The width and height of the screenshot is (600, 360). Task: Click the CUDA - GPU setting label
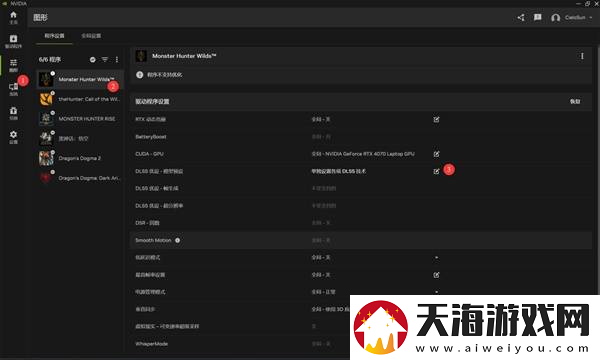tap(149, 154)
